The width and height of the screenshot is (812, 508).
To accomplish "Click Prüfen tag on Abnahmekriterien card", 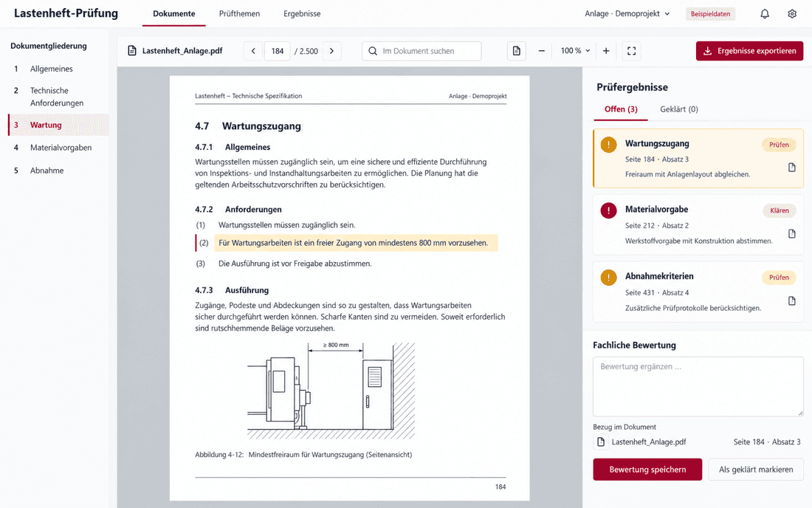I will [x=778, y=278].
